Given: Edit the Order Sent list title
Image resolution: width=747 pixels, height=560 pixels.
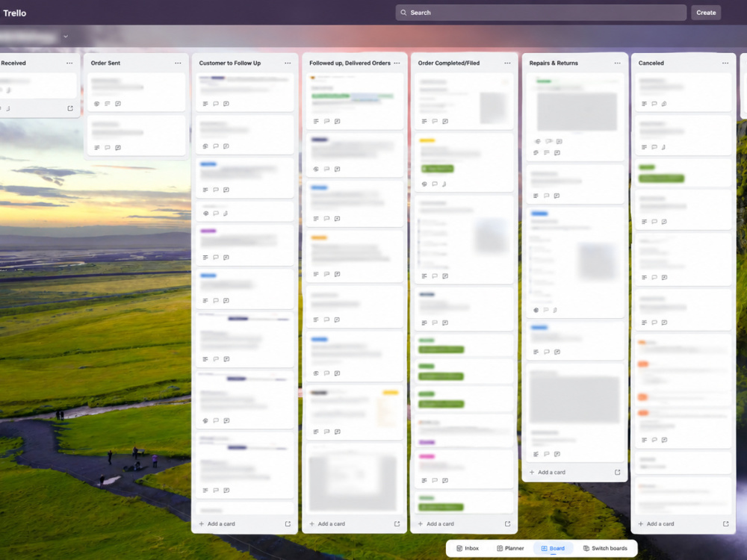Looking at the screenshot, I should 106,63.
